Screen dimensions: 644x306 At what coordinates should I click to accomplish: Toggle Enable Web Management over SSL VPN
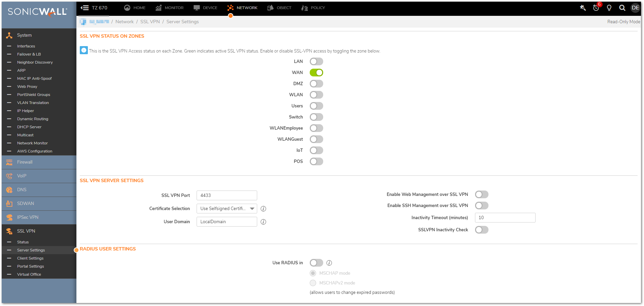coord(481,195)
